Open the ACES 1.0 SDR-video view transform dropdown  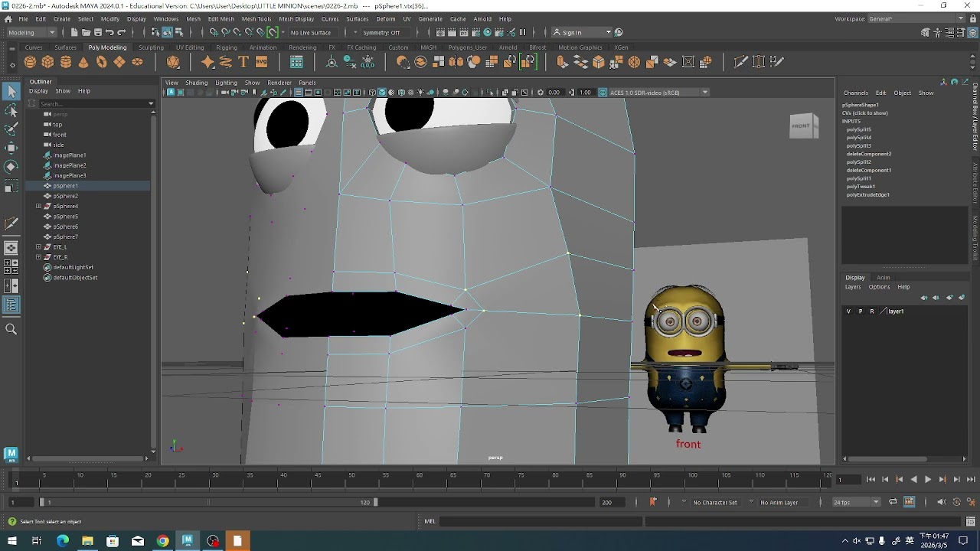[x=658, y=93]
